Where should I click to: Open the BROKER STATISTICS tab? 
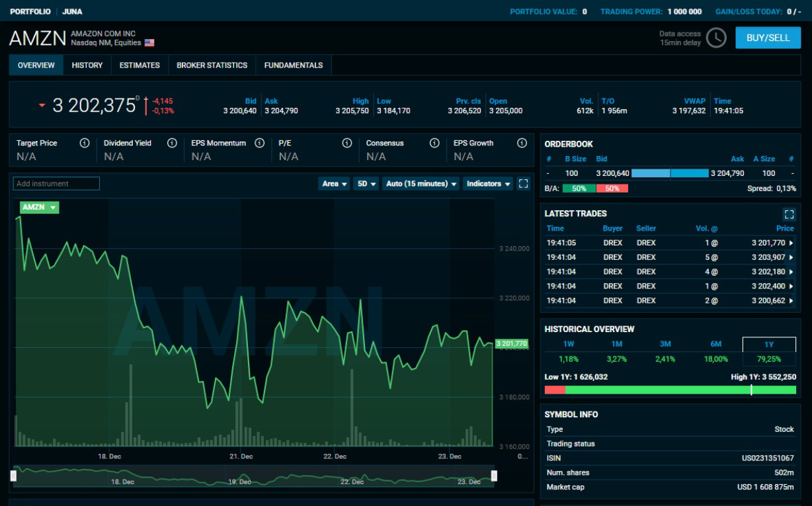pos(210,65)
